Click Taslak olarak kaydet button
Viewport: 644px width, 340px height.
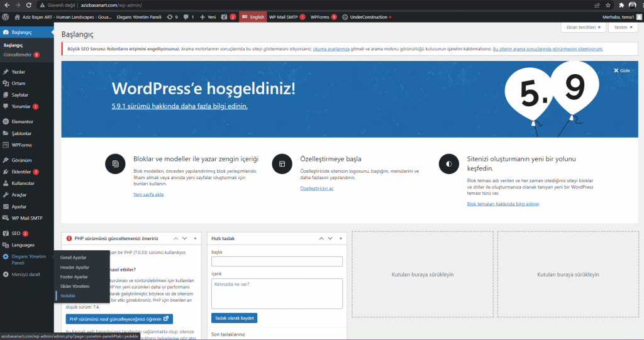pyautogui.click(x=234, y=318)
